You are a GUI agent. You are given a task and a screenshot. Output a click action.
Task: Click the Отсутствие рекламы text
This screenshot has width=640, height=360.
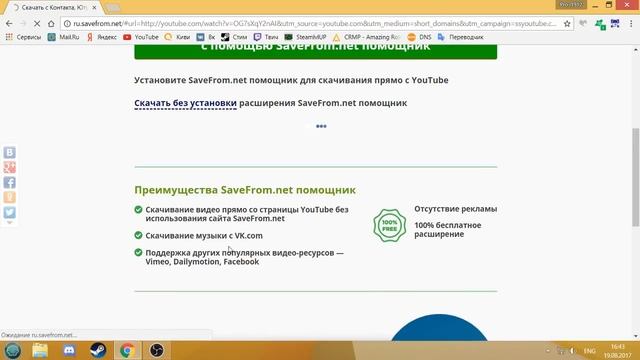pyautogui.click(x=456, y=209)
